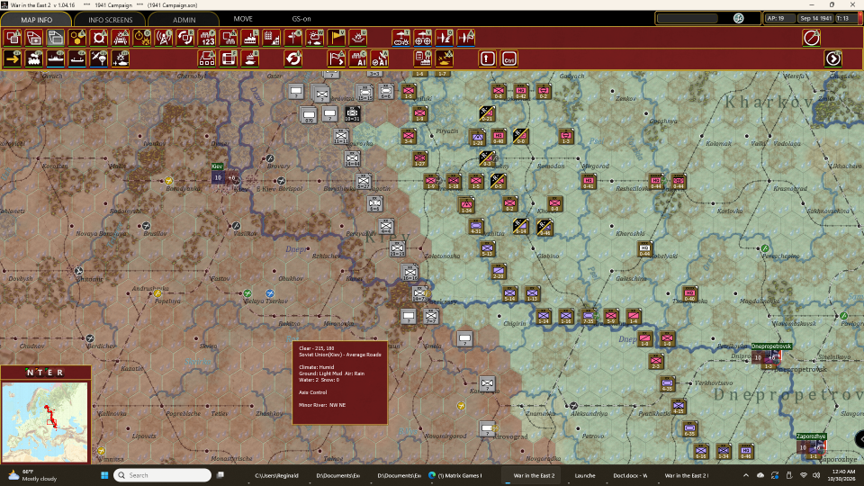This screenshot has height=486, width=864.
Task: Click the tank on platform icon
Action: [250, 58]
